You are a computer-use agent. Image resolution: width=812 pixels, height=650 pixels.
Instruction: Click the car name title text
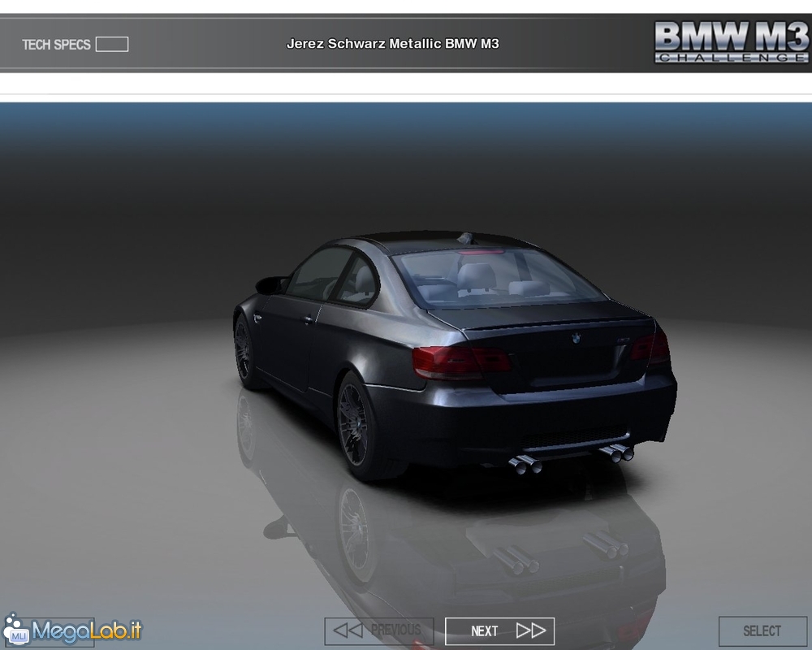coord(392,44)
